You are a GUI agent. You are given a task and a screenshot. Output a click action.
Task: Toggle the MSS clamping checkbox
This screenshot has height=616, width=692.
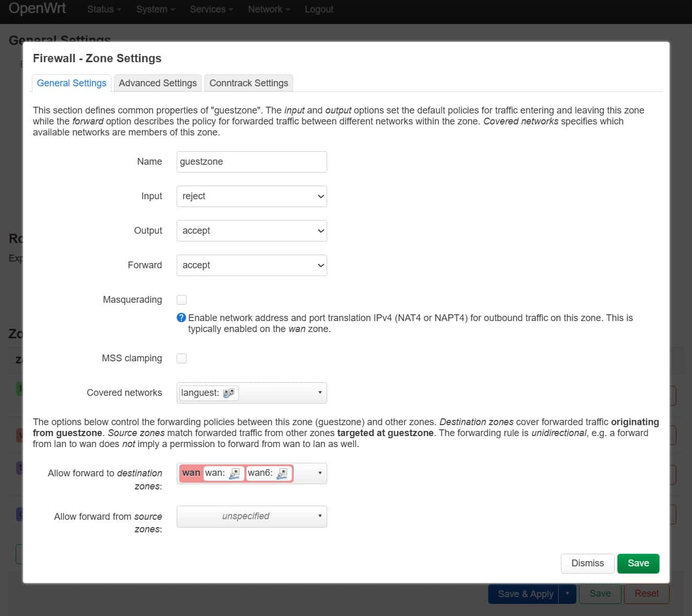[182, 358]
